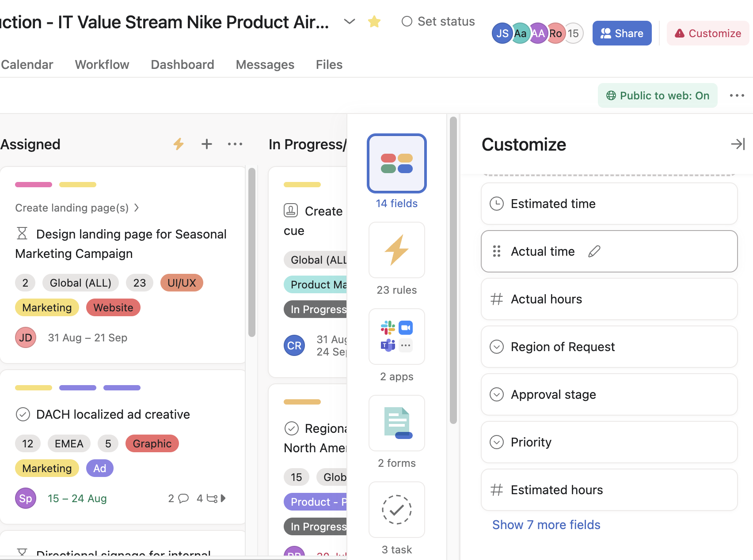Click the Customize button in header
Screen dimensions: 753x560
(x=708, y=33)
